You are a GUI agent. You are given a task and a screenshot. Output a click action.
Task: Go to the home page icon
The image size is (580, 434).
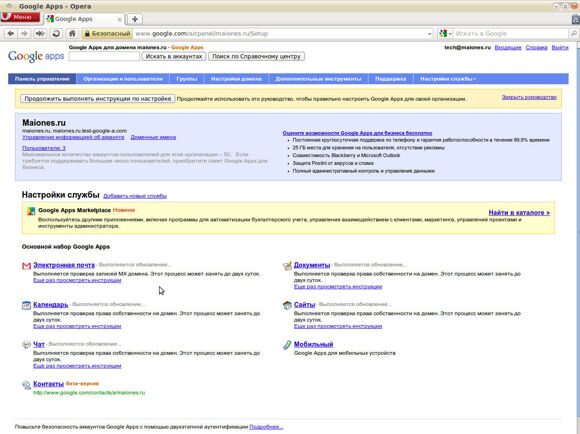coord(72,34)
